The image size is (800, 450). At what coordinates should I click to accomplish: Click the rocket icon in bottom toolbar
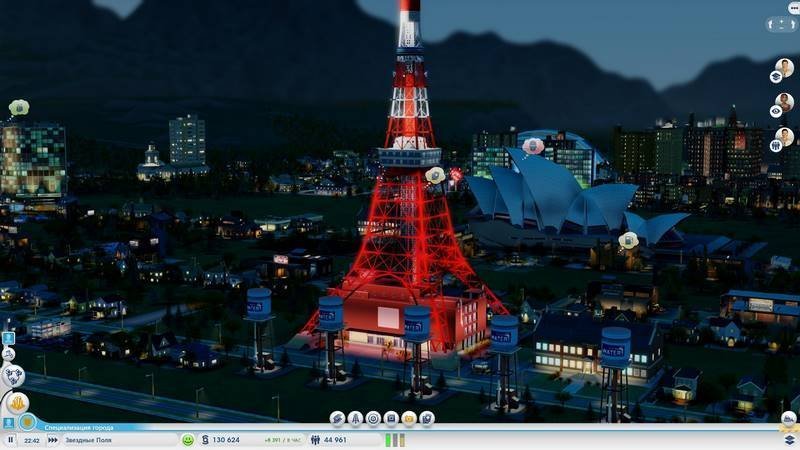[355, 418]
